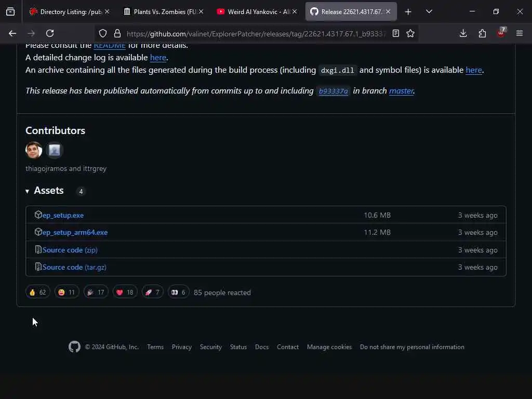Open commit b93337a link
Image resolution: width=532 pixels, height=399 pixels.
[x=334, y=91]
